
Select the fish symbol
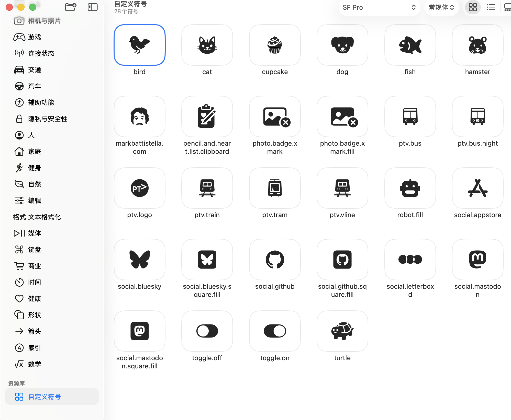(x=410, y=45)
